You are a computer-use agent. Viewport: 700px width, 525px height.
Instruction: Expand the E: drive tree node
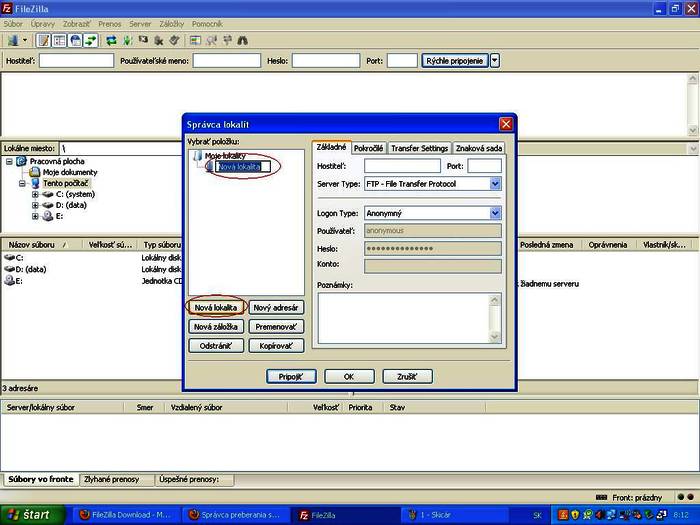pos(35,216)
